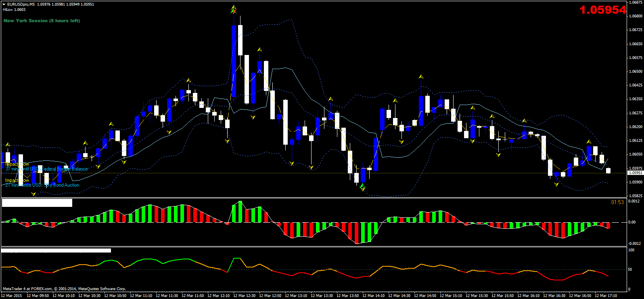Select the EURUSDpro,M5 chart title text
Image resolution: width=644 pixels, height=299 pixels.
click(x=21, y=4)
